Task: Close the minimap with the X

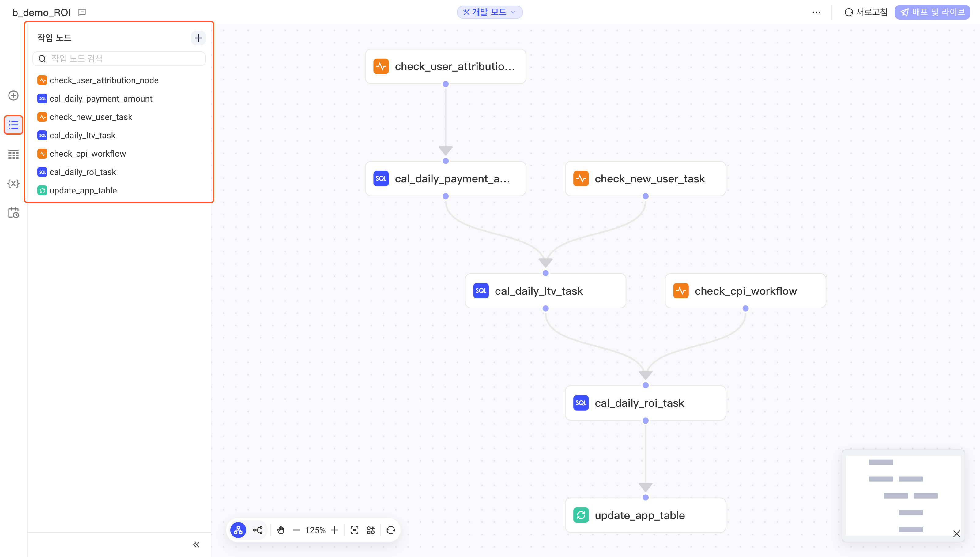Action: [956, 534]
